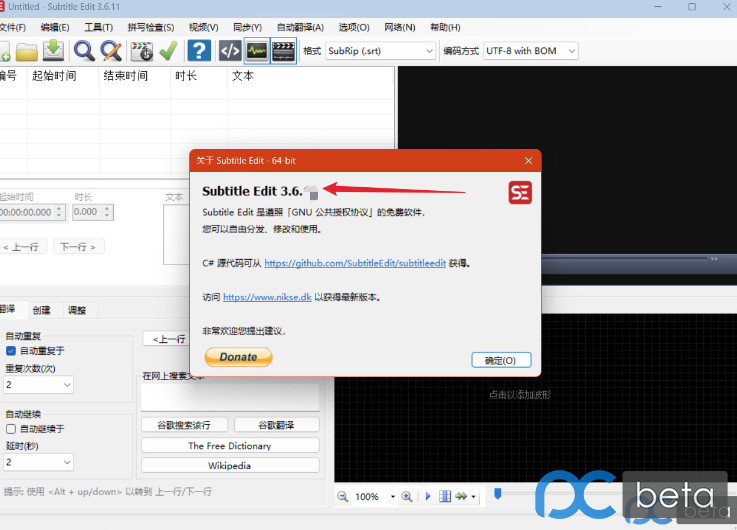Close the About Subtitle Edit dialog
737x530 pixels.
click(528, 161)
